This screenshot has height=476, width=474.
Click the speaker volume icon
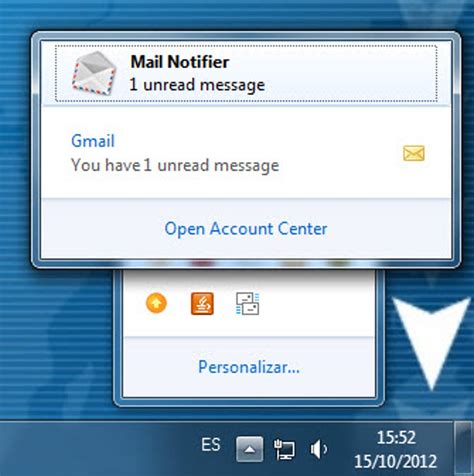point(319,449)
